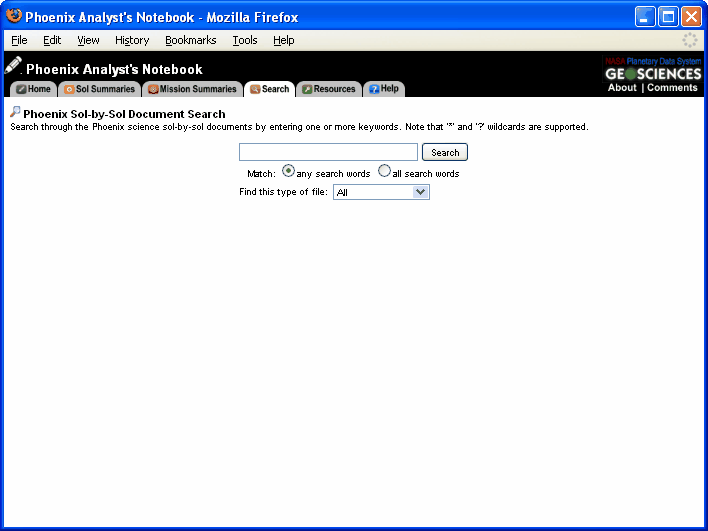Click the Sol Summaries tab icon
Viewport: 708px width, 531px height.
(x=69, y=89)
